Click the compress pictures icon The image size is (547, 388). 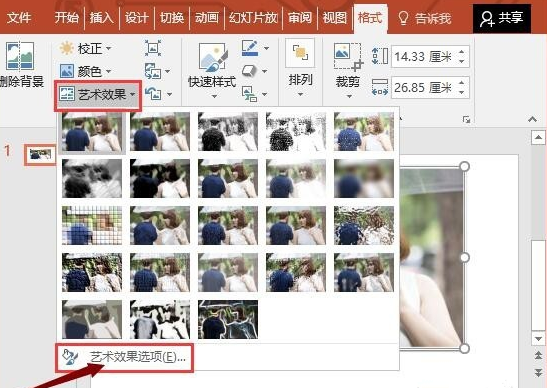(153, 48)
